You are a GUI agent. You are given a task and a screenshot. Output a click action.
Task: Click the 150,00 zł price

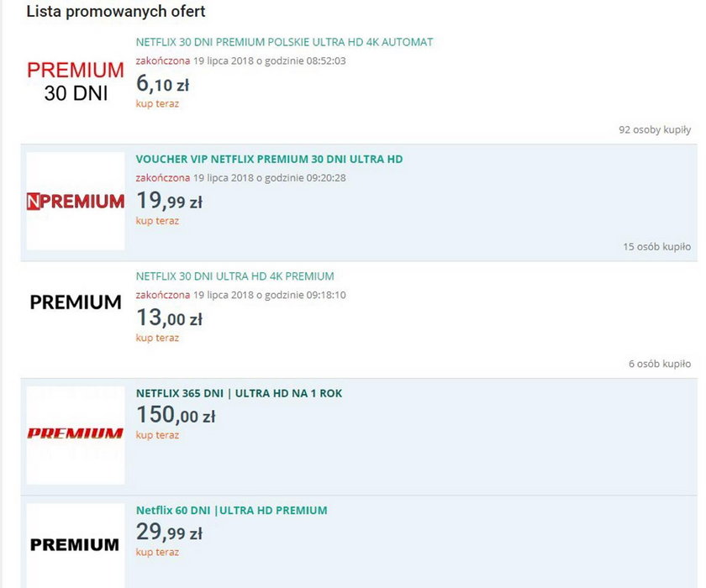point(176,415)
